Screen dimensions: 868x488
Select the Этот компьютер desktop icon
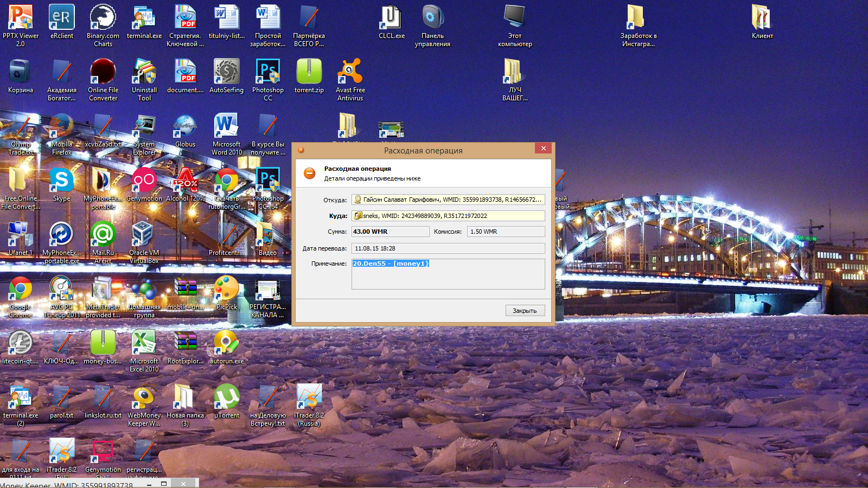[515, 25]
